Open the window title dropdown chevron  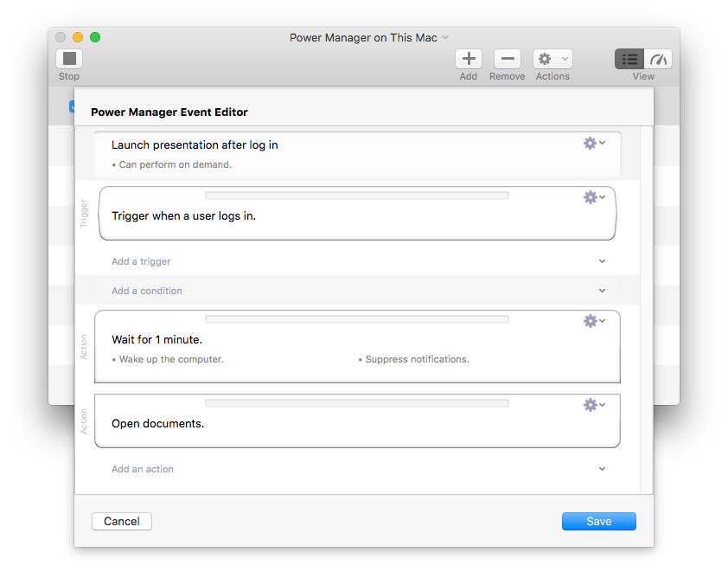pyautogui.click(x=445, y=37)
